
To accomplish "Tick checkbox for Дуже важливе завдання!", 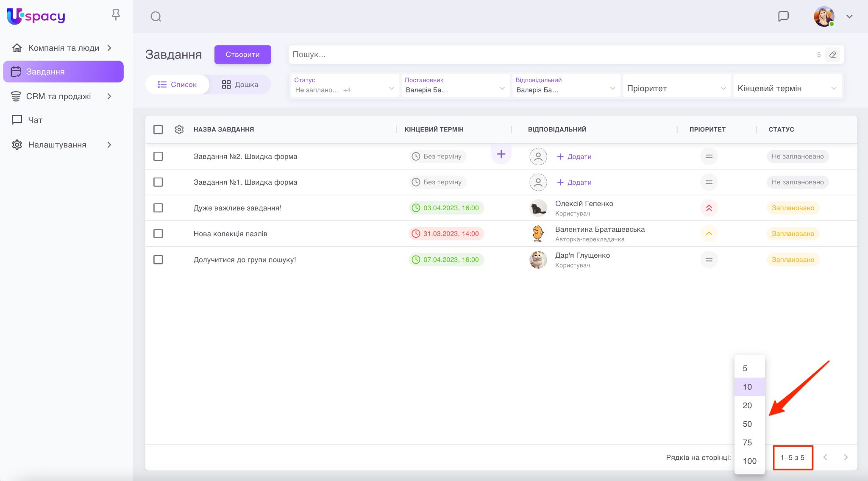I will tap(158, 208).
